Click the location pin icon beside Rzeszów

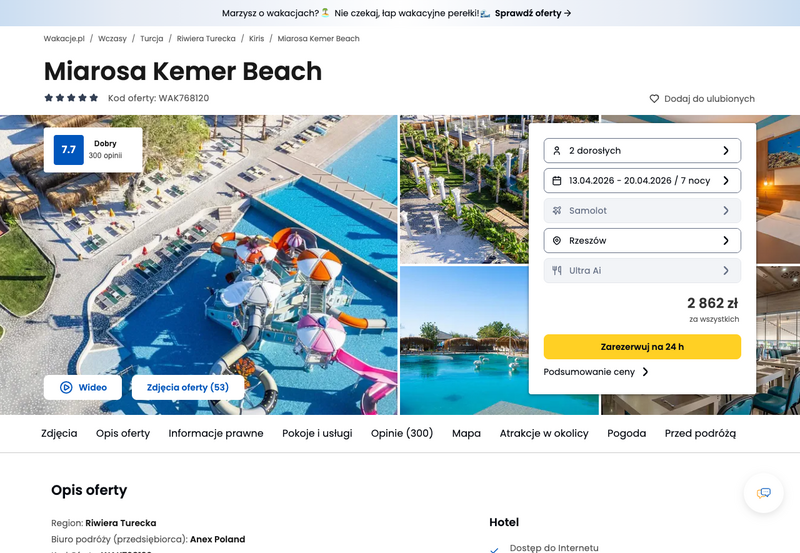557,240
